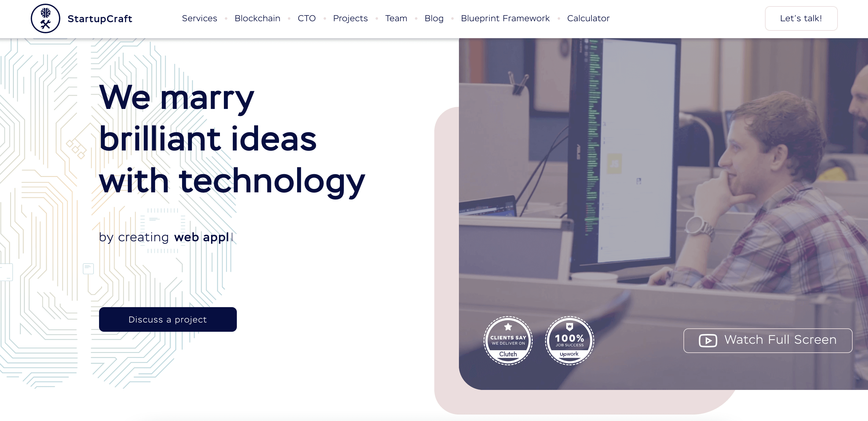Screen dimensions: 868x421
Task: Click the star icon on Clutch badge
Action: tap(507, 328)
